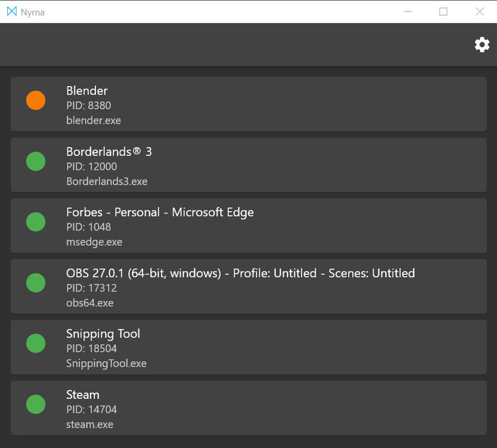Select the Snipping Tool entry name
The image size is (497, 448).
click(103, 334)
